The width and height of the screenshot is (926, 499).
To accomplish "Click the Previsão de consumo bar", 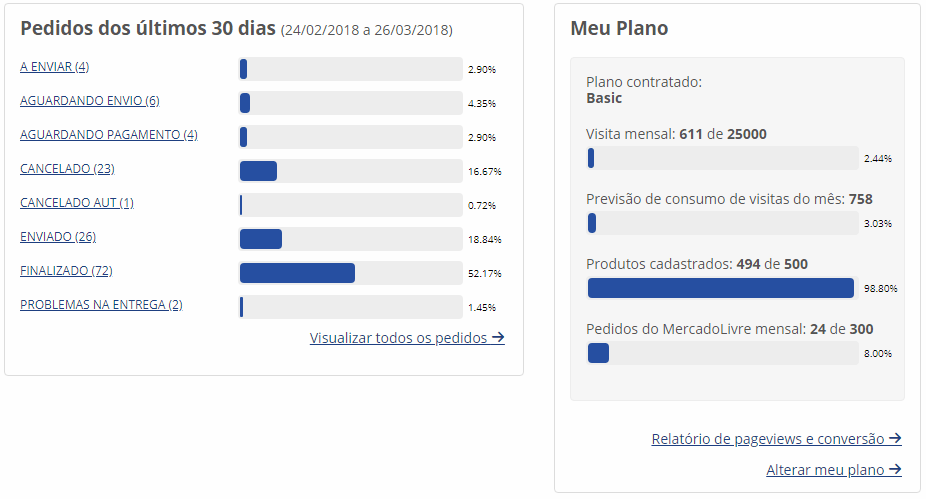I will coord(722,223).
